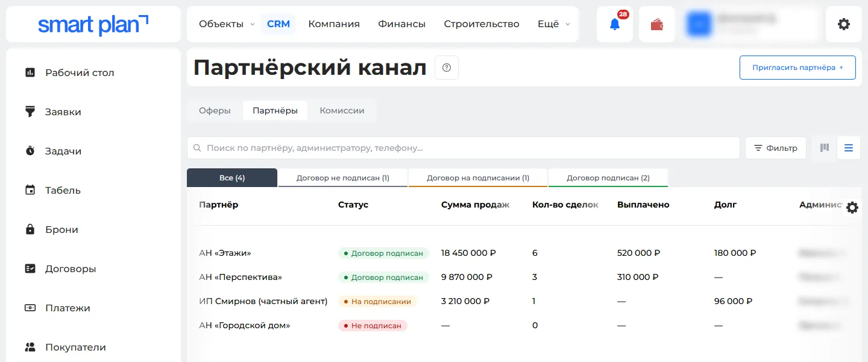Switch to the Комиссии tab
This screenshot has width=868, height=362.
click(342, 110)
